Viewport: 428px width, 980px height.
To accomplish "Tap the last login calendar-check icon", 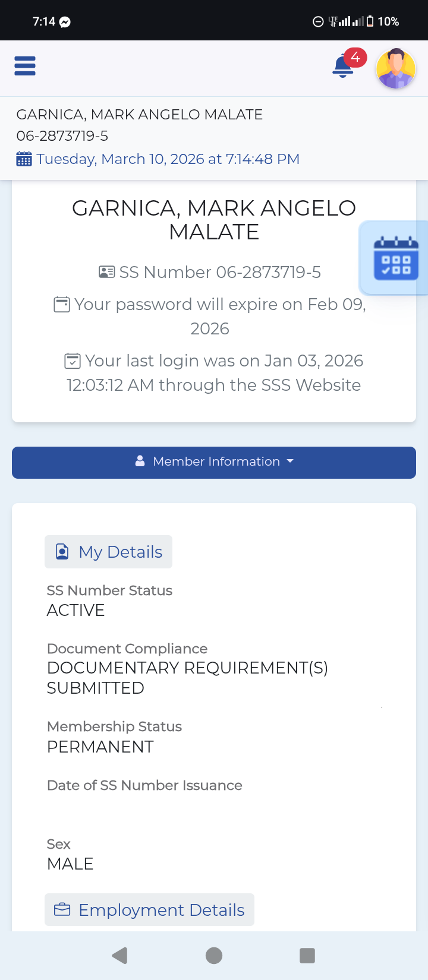I will coord(73,361).
